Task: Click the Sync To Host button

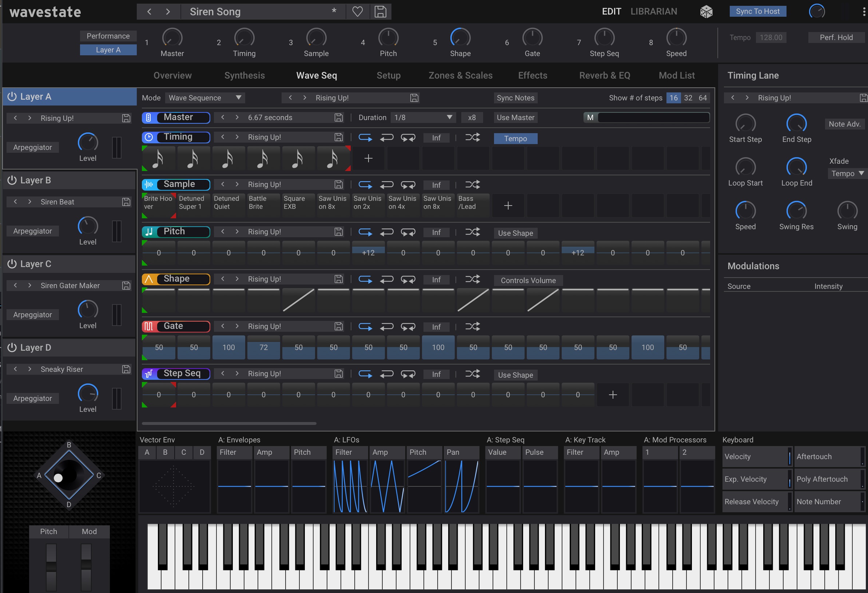Action: tap(757, 11)
